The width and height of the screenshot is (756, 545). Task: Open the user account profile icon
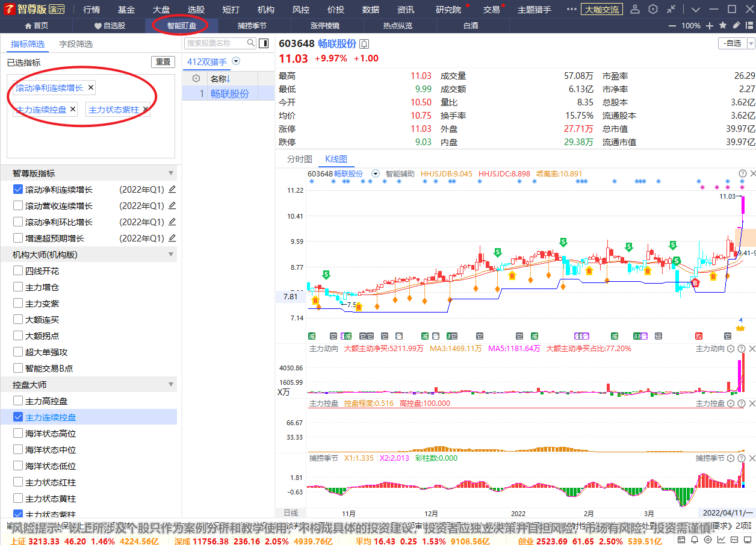[x=634, y=9]
